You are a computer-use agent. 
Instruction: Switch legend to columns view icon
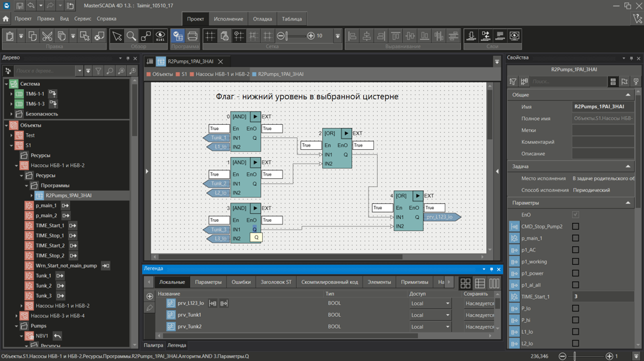(x=494, y=283)
